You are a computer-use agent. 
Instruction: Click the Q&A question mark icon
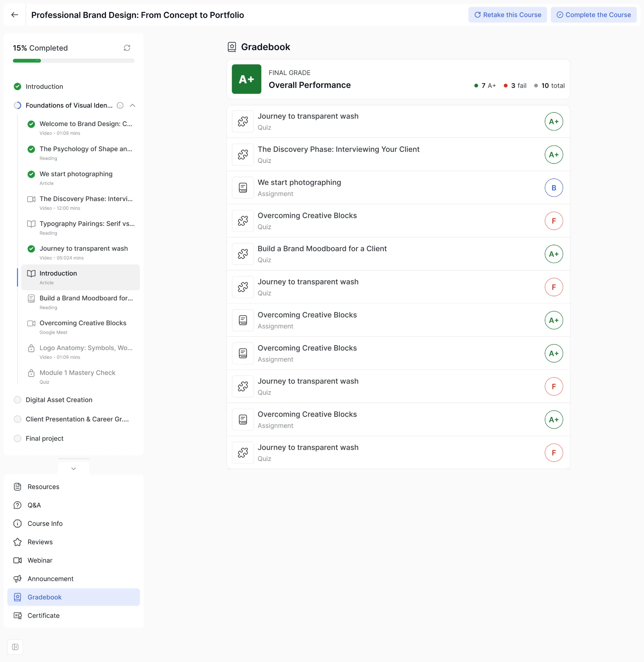(17, 506)
